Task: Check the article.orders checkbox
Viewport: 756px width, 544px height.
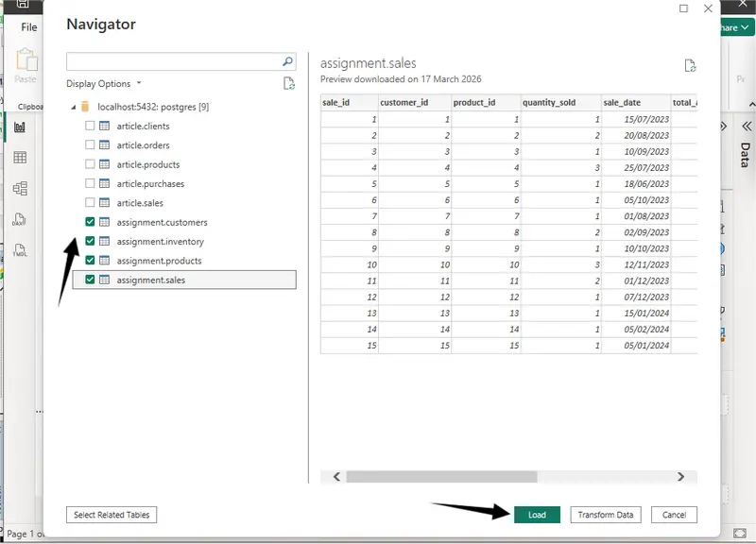Action: [x=90, y=145]
